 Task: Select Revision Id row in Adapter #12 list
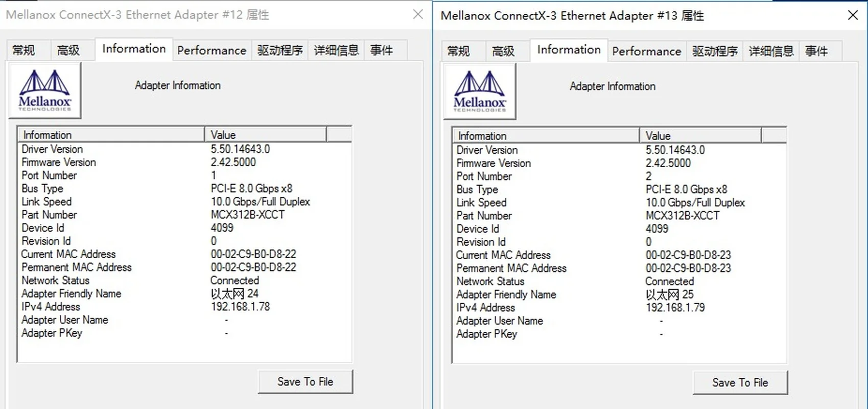coord(184,241)
